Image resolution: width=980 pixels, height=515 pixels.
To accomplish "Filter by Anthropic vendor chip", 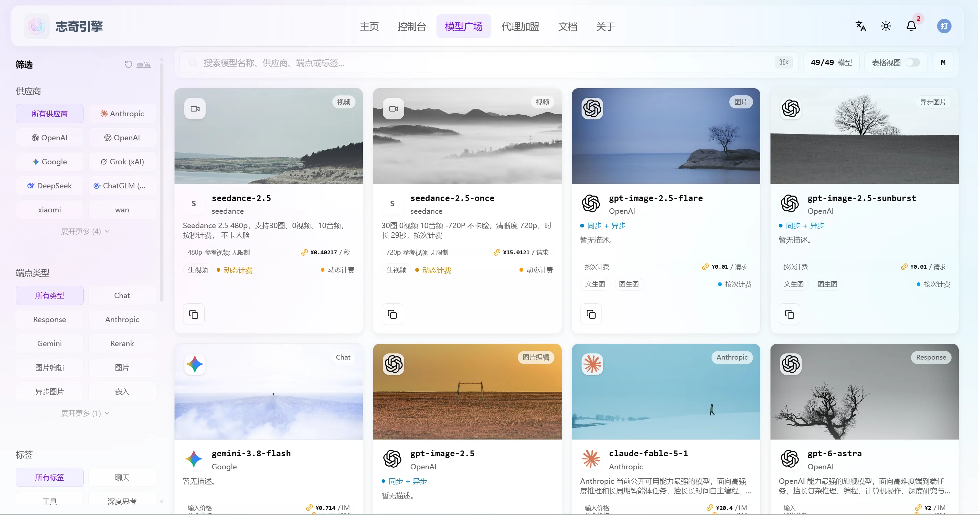I will point(122,114).
